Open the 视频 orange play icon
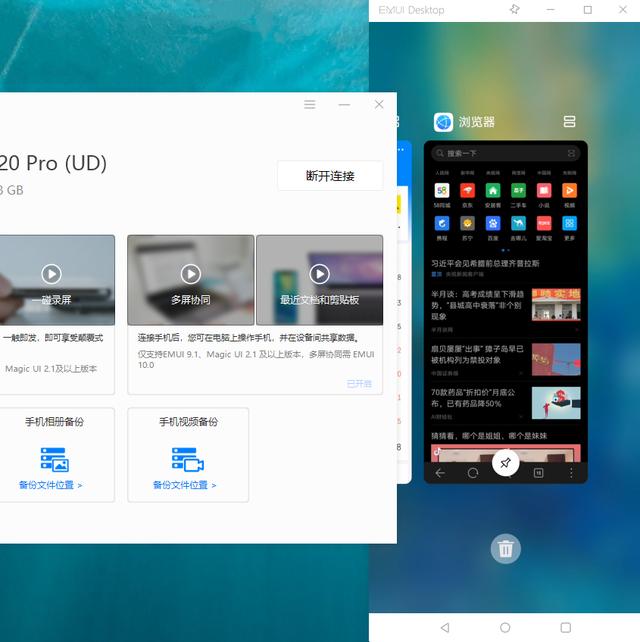The image size is (640, 642). [570, 190]
